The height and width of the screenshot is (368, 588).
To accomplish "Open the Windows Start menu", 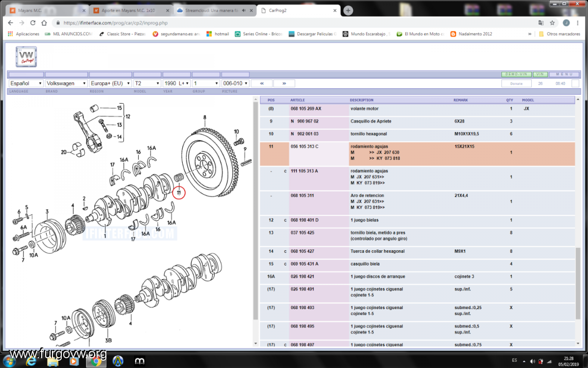I will tap(9, 361).
